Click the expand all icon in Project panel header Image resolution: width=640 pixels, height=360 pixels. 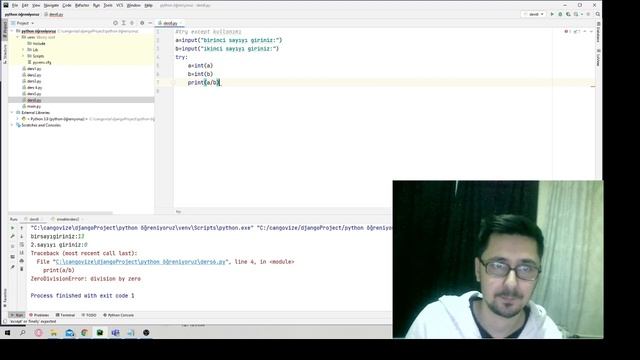(124, 23)
